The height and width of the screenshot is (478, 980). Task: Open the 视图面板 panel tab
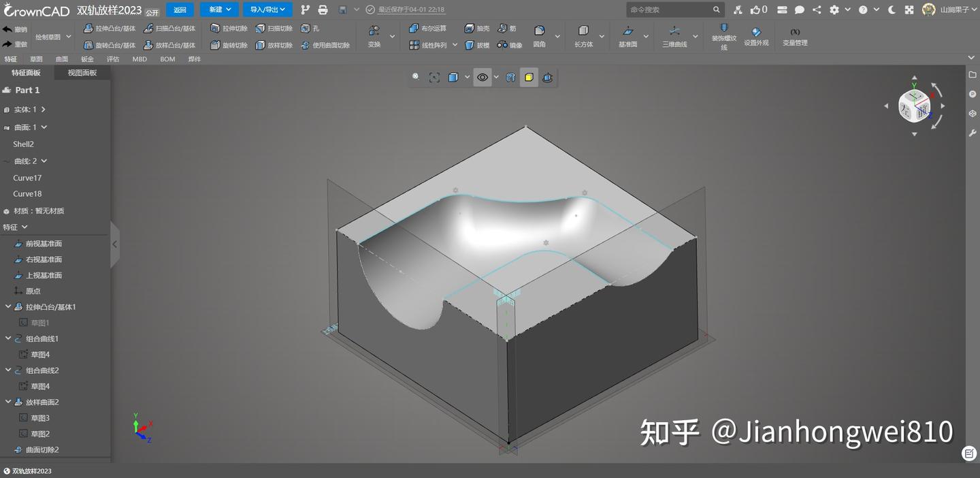(x=81, y=71)
